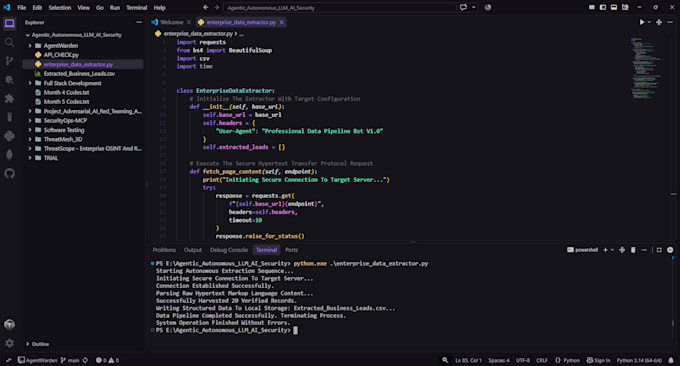Click the editor minimap code preview
The image size is (680, 366).
click(x=645, y=68)
